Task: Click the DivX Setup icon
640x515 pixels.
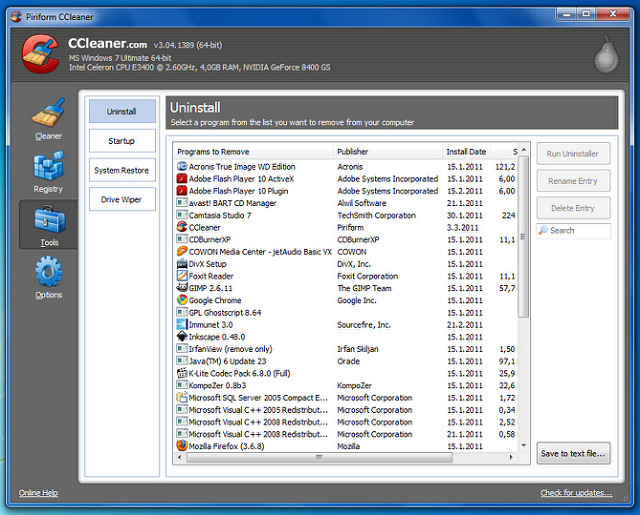Action: [x=182, y=264]
